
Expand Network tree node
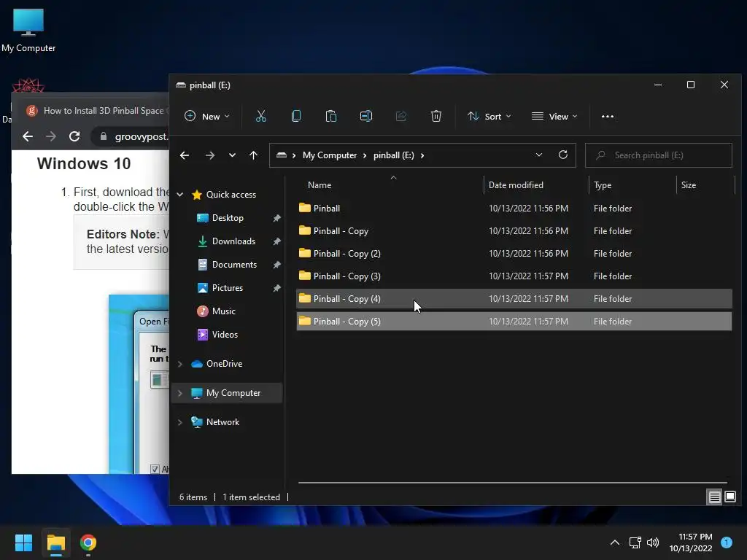(180, 422)
